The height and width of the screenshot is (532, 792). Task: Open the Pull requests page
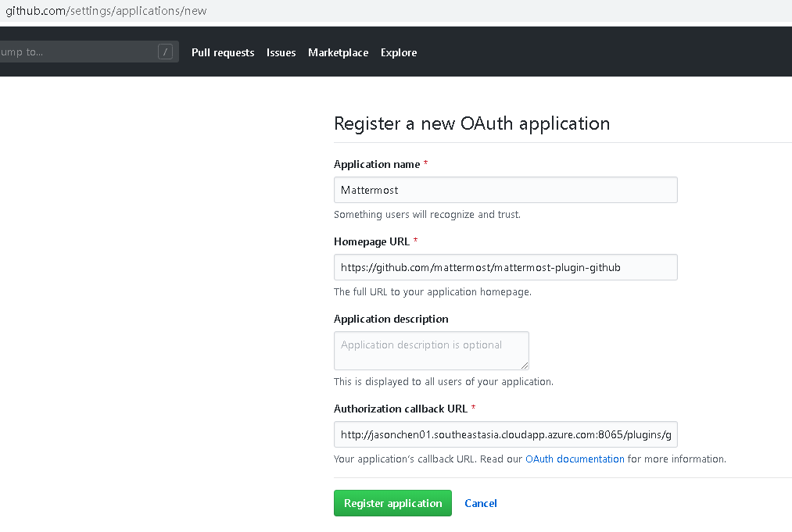(223, 52)
